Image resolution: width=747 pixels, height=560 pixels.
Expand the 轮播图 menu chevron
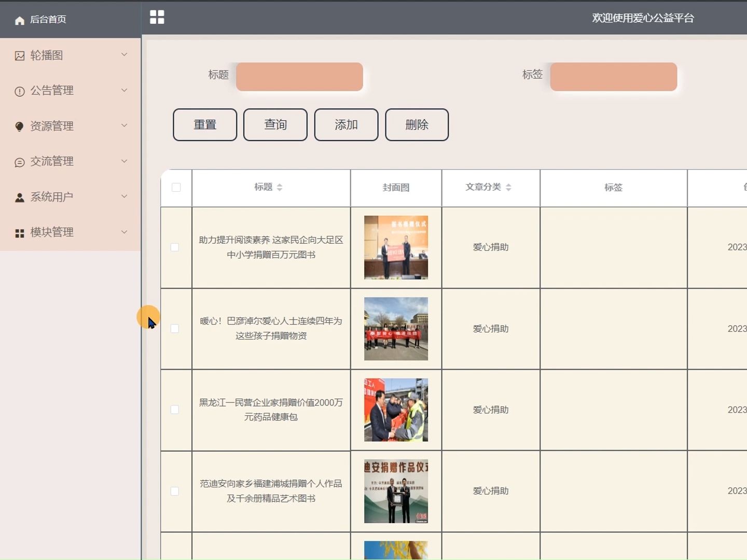[x=124, y=54]
